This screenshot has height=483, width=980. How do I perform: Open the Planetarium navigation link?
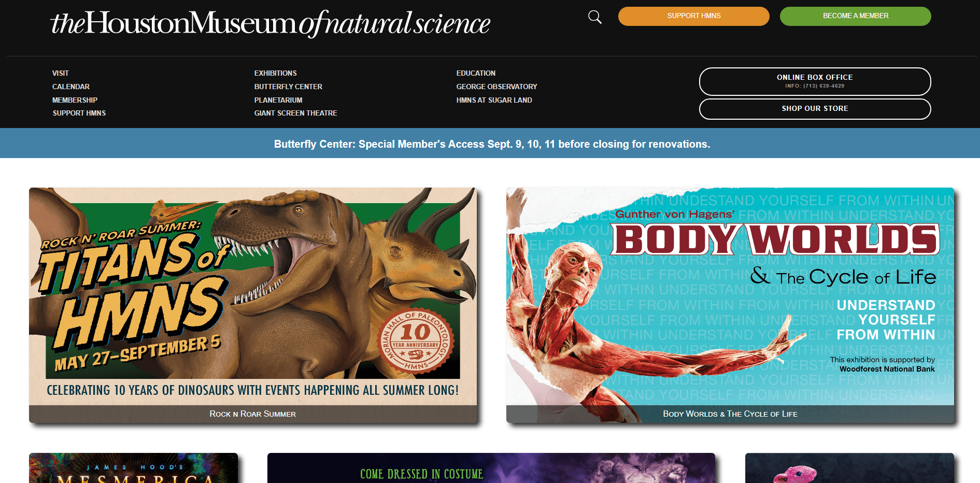278,100
